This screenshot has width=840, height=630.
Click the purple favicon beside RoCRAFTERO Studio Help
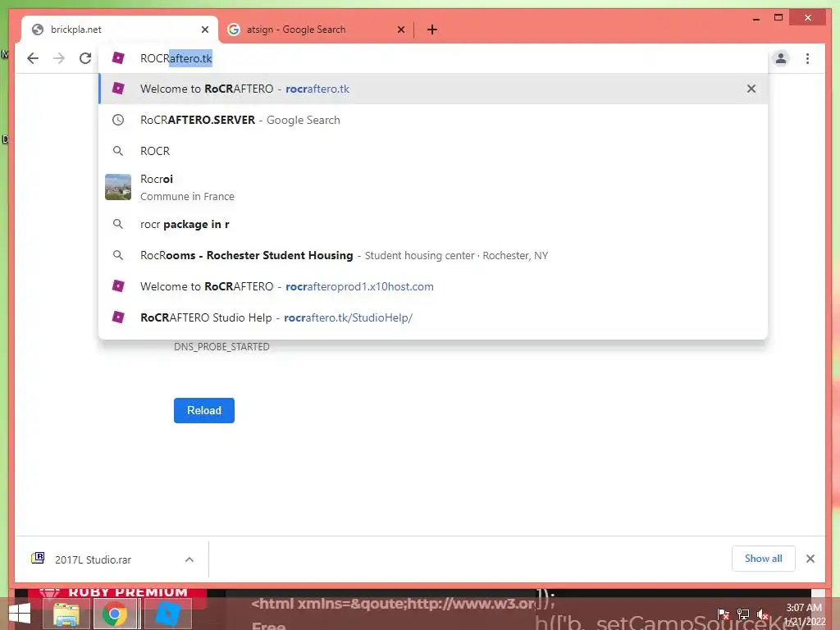tap(118, 317)
